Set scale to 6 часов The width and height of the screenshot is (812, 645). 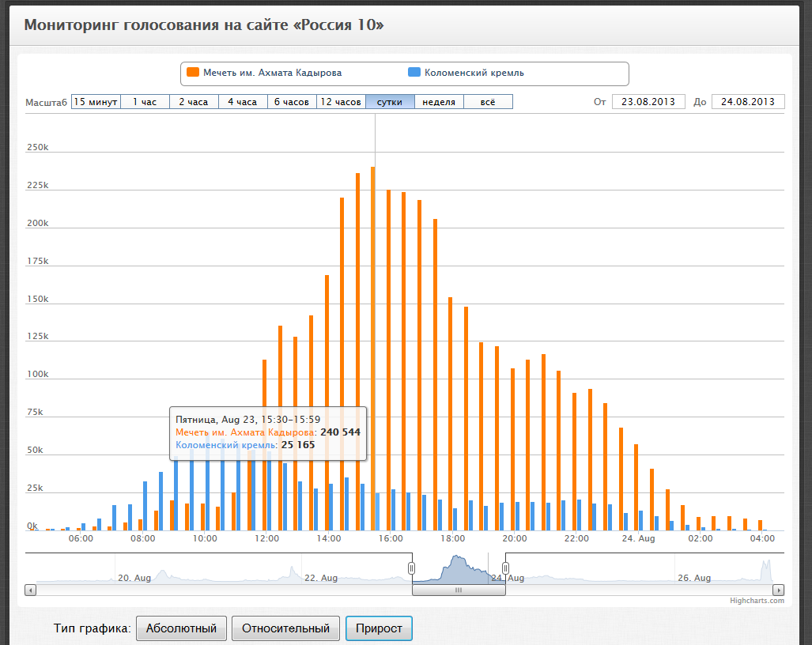click(292, 102)
